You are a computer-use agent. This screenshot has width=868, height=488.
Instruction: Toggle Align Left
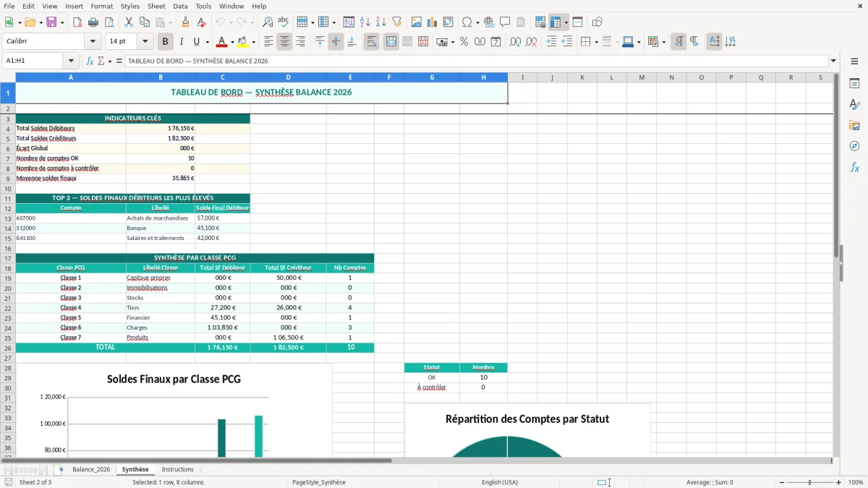pos(268,42)
